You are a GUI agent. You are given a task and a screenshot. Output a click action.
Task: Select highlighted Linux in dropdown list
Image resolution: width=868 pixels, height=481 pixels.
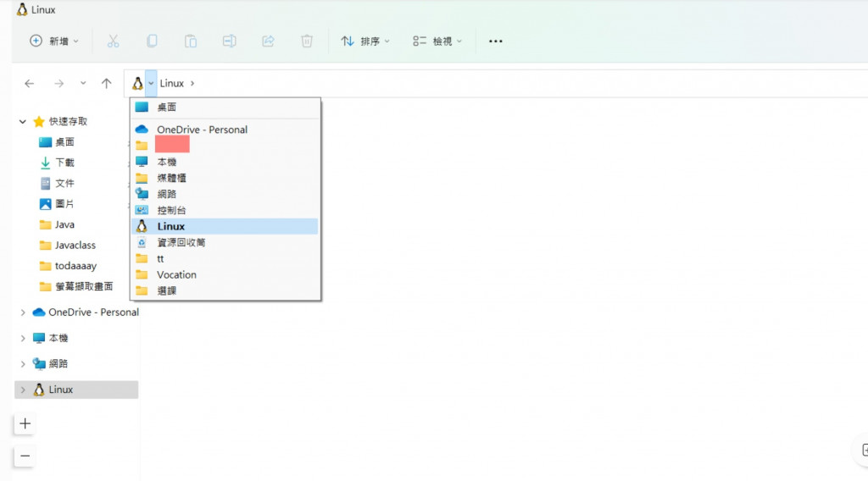click(x=225, y=226)
